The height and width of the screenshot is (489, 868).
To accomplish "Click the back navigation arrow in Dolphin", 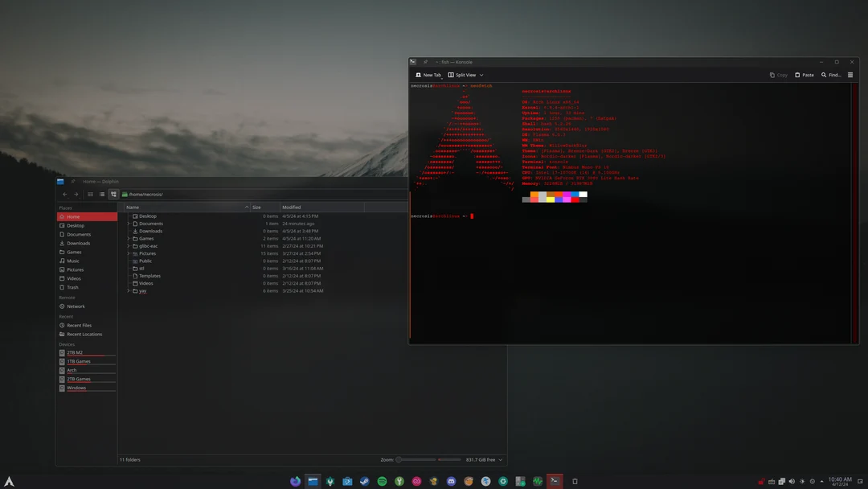I will point(64,194).
